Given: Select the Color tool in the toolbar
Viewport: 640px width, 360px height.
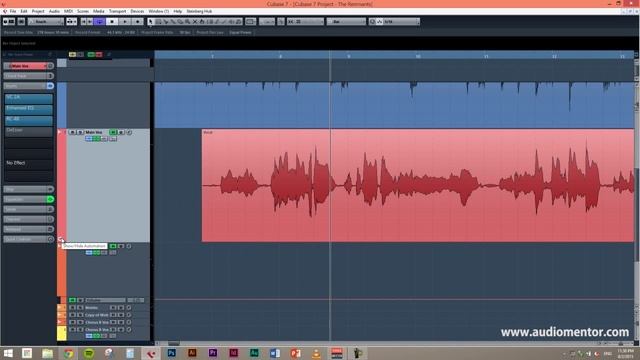Looking at the screenshot, I should [239, 22].
